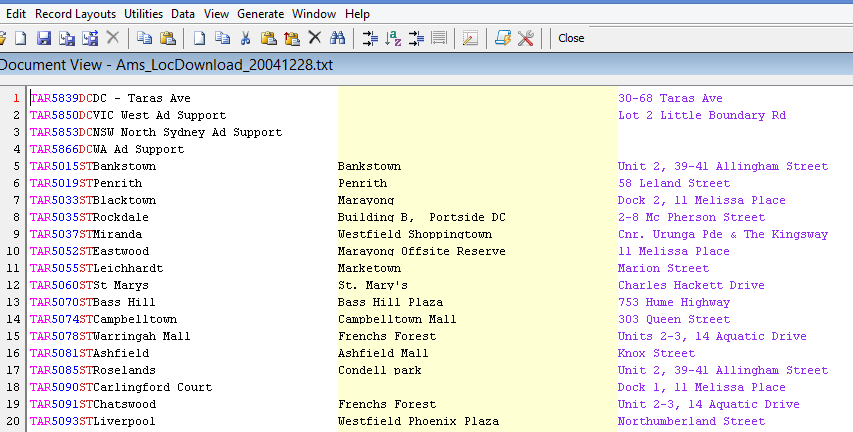853x432 pixels.
Task: Click the scissors Cut icon
Action: [245, 38]
